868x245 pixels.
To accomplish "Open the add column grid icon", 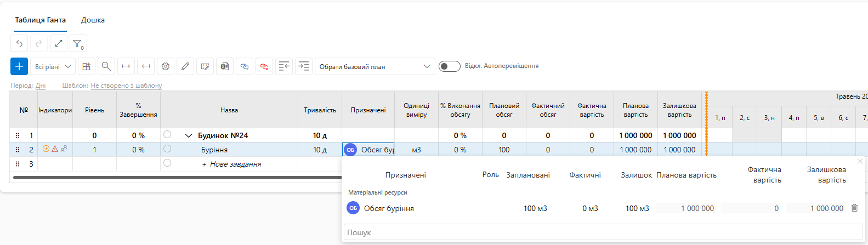I will tap(87, 66).
